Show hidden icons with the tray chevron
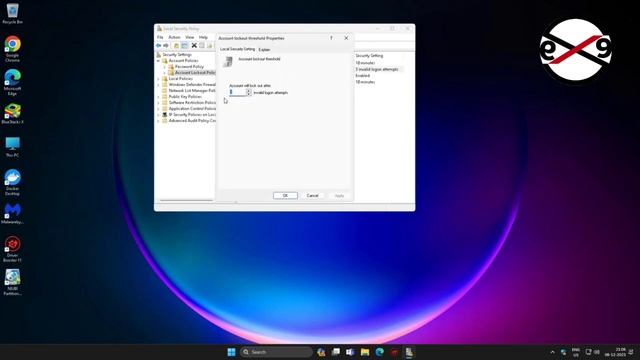The image size is (640, 360). [552, 352]
